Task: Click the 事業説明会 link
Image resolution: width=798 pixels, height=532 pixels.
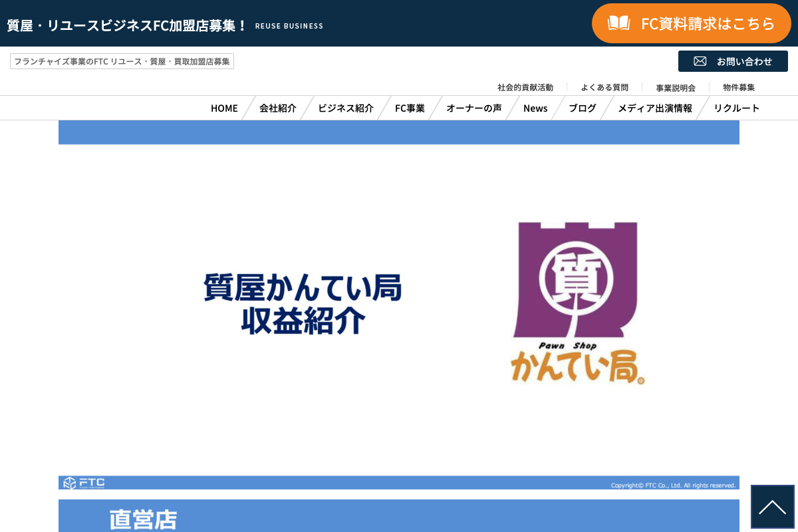Action: 676,87
